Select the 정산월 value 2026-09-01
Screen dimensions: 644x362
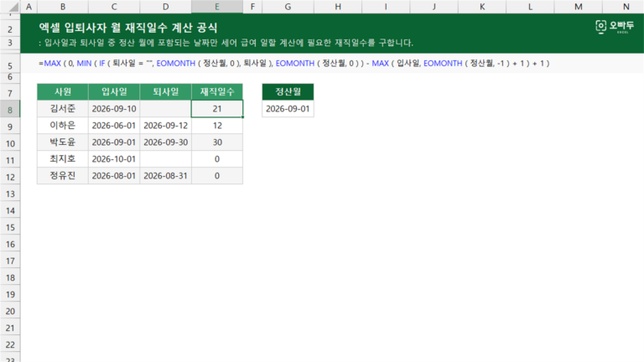(288, 109)
